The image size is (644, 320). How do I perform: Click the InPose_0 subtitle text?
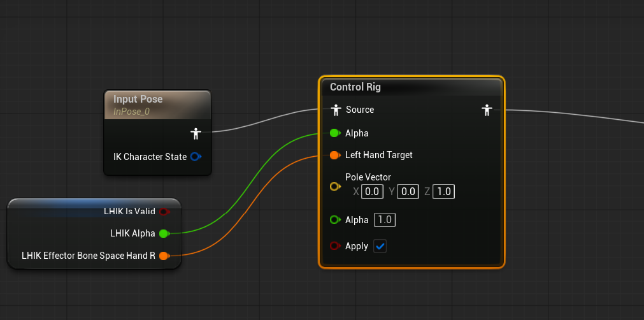[131, 112]
